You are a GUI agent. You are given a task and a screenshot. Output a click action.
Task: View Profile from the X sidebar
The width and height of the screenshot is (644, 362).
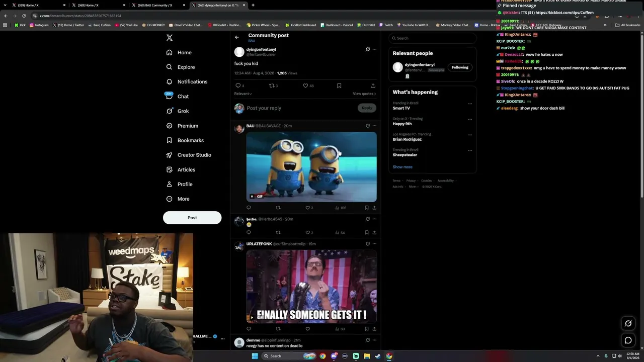pyautogui.click(x=180, y=184)
